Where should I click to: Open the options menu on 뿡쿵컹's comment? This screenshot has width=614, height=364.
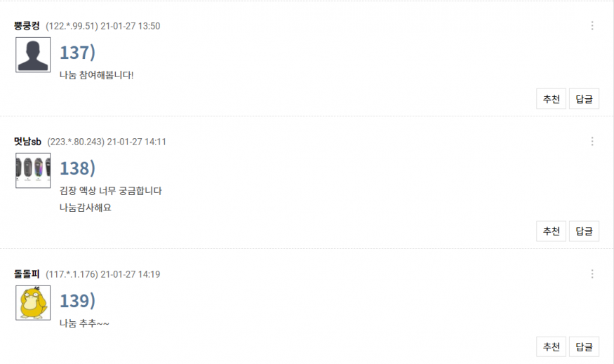592,26
